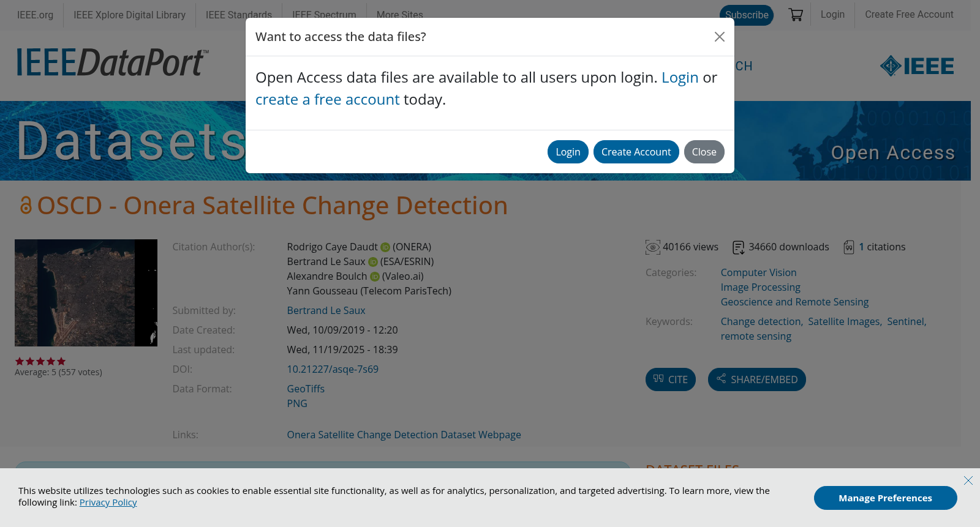Screen dimensions: 980x527
Task: Select the 34660 downloads text
Action: (x=788, y=247)
